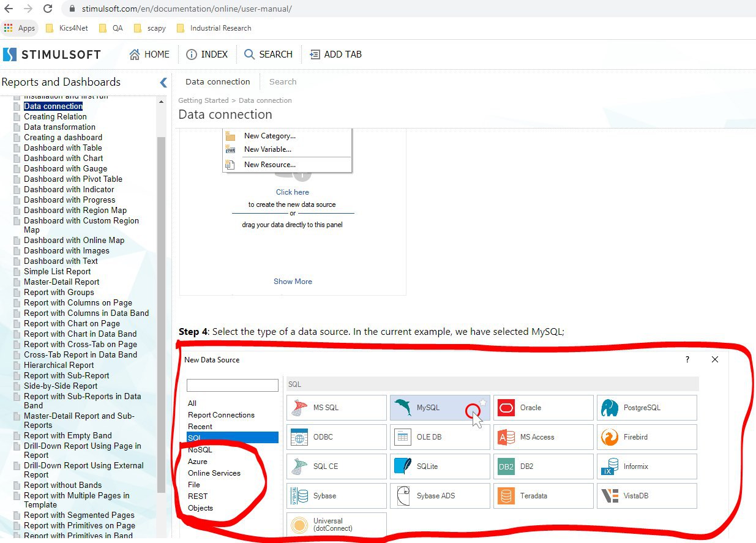Click the Click here link
This screenshot has width=756, height=543.
293,192
